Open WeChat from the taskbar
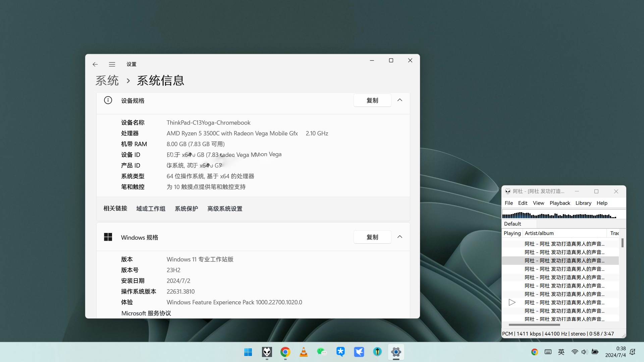Image resolution: width=644 pixels, height=362 pixels. [322, 352]
